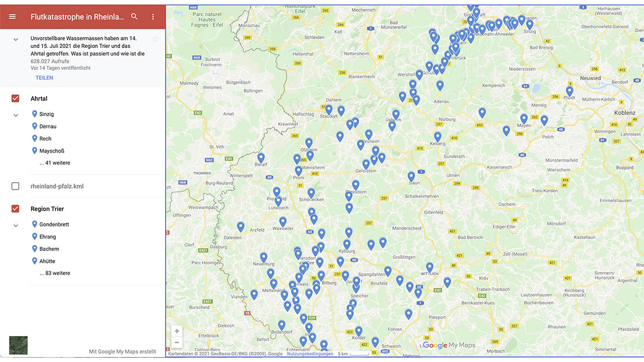Viewport: 644px width, 362px height.
Task: Collapse the map description with the chevron
Action: 16,39
